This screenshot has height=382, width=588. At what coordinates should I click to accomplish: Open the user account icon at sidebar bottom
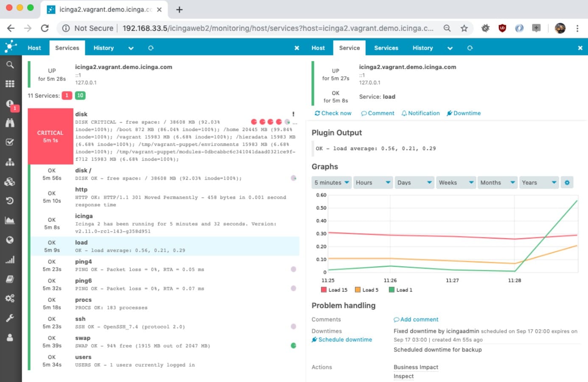11,337
